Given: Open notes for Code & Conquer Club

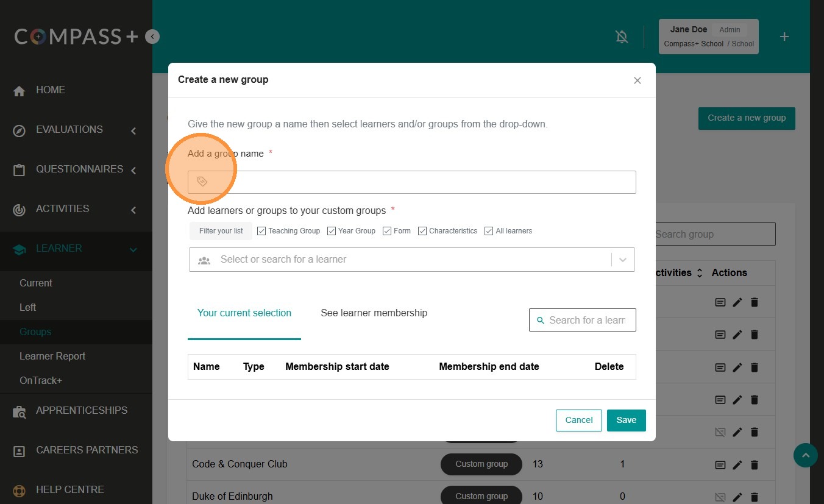Looking at the screenshot, I should (x=720, y=464).
